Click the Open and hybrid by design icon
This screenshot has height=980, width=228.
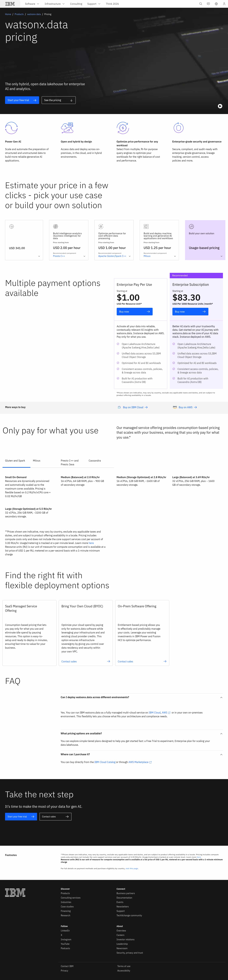coord(67,128)
